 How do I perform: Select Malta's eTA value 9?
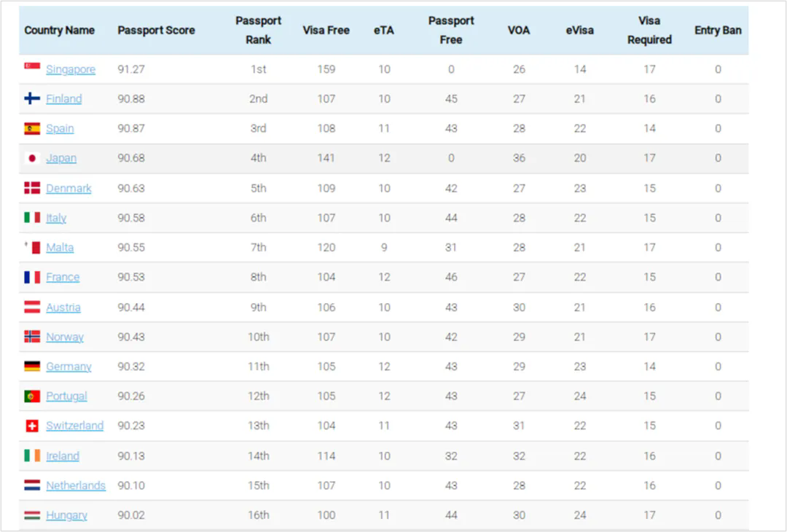[384, 248]
